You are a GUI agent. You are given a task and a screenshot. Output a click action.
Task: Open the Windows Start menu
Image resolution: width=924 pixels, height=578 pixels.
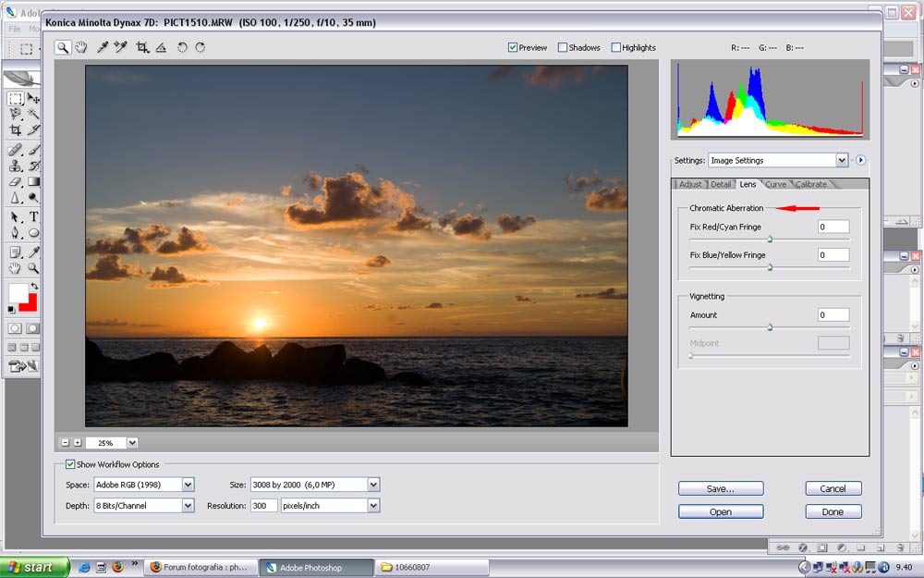[x=35, y=568]
